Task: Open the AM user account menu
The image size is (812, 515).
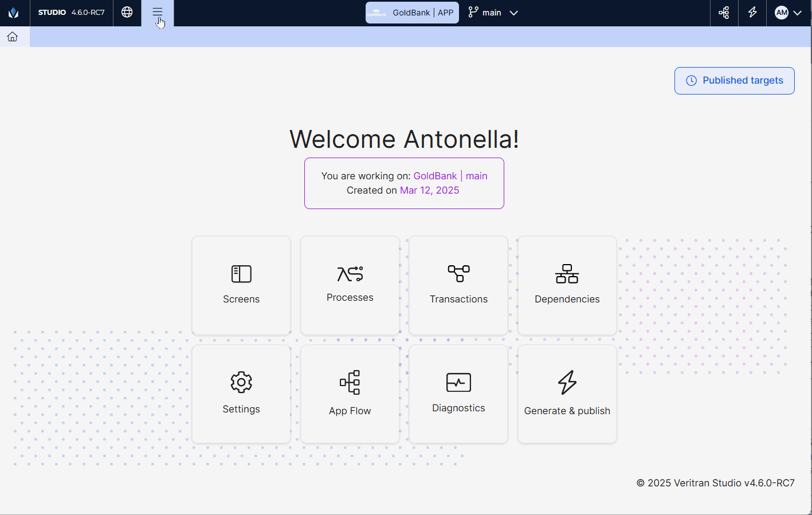Action: [788, 13]
